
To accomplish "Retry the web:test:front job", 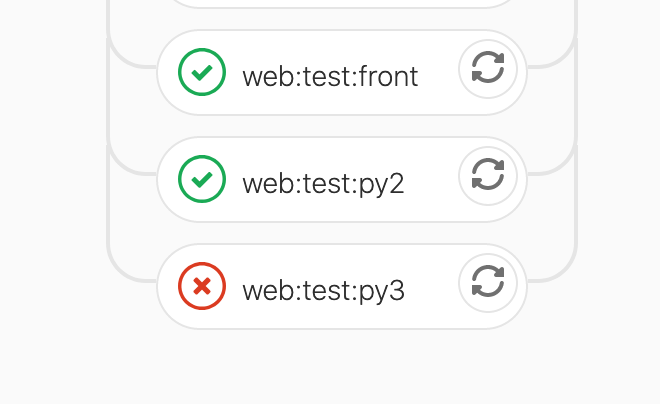I will pyautogui.click(x=488, y=69).
